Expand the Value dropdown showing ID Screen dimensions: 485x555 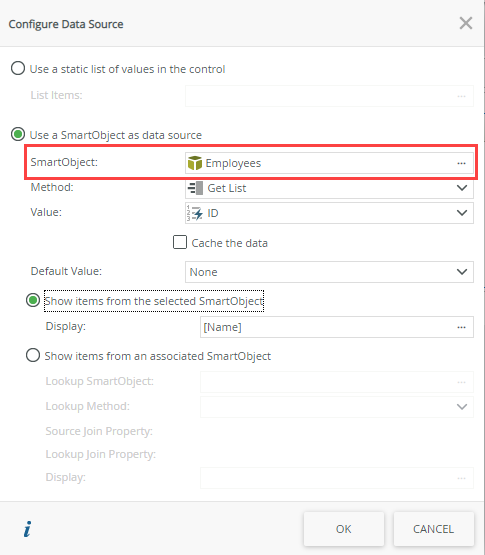pyautogui.click(x=329, y=213)
